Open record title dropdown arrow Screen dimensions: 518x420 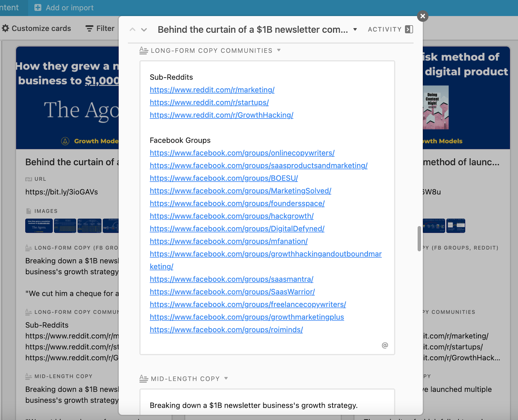pos(355,29)
